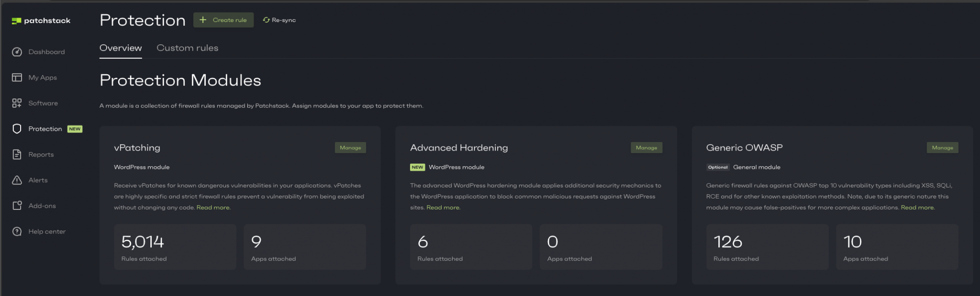Screen dimensions: 980x296
Task: Click the NEW badge beside Protection
Action: (75, 129)
